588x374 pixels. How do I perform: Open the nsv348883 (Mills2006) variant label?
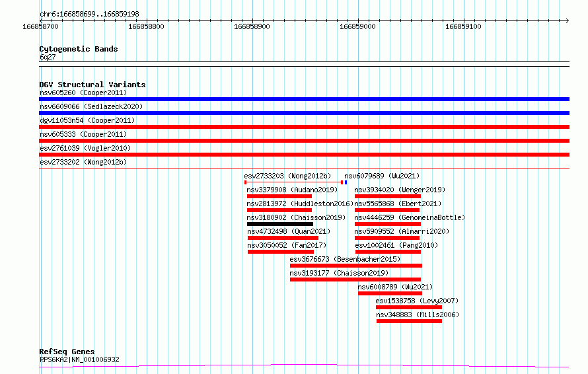(418, 315)
